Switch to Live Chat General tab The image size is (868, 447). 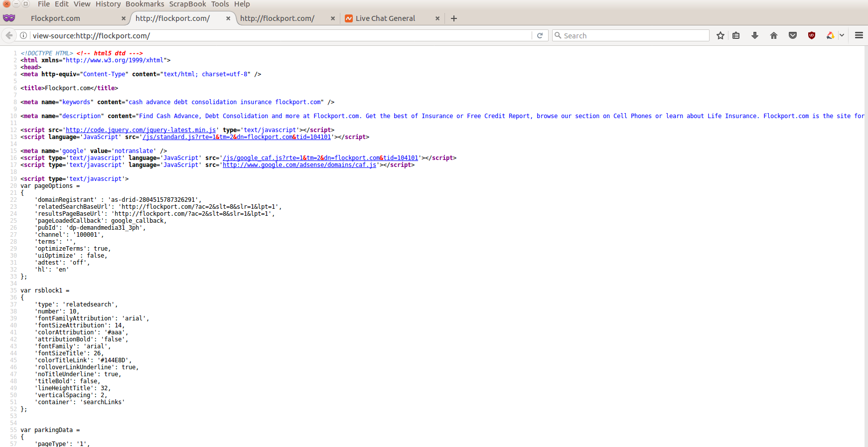385,18
